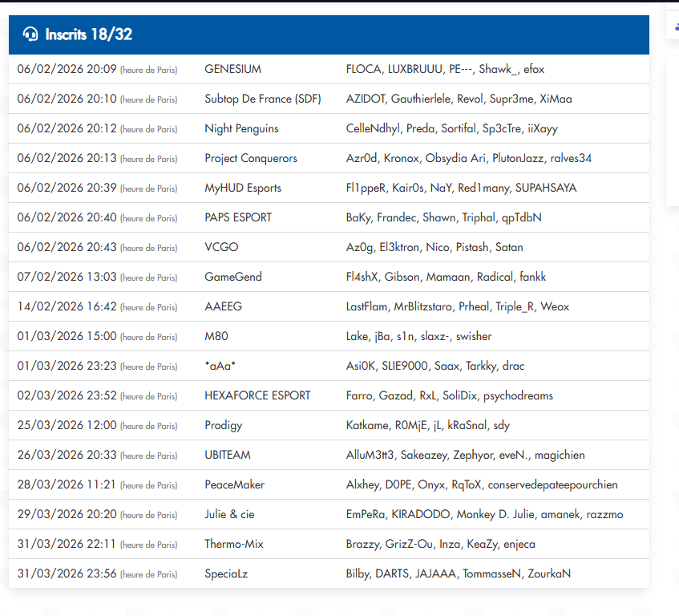The image size is (679, 616).
Task: Select the GENESIUM team name
Action: pos(233,69)
